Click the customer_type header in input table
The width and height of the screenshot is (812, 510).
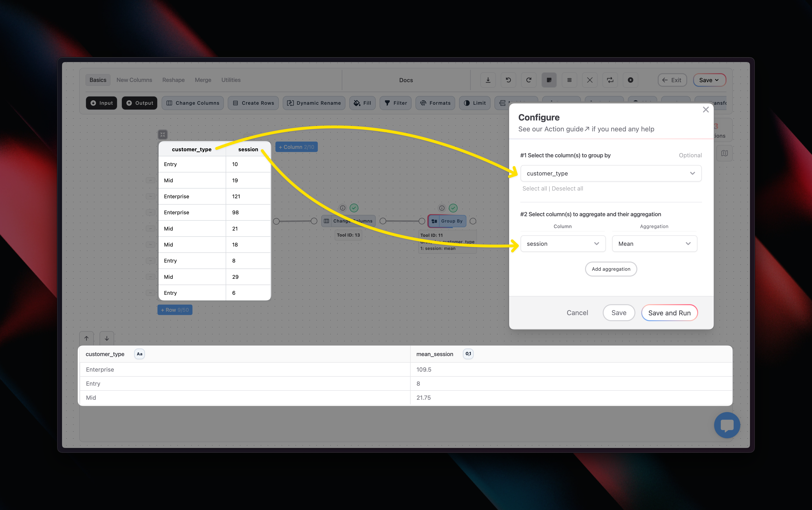click(x=191, y=149)
